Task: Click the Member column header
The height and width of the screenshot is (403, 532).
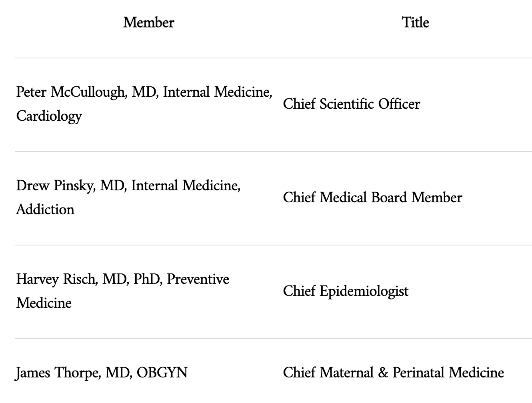Action: pos(148,22)
